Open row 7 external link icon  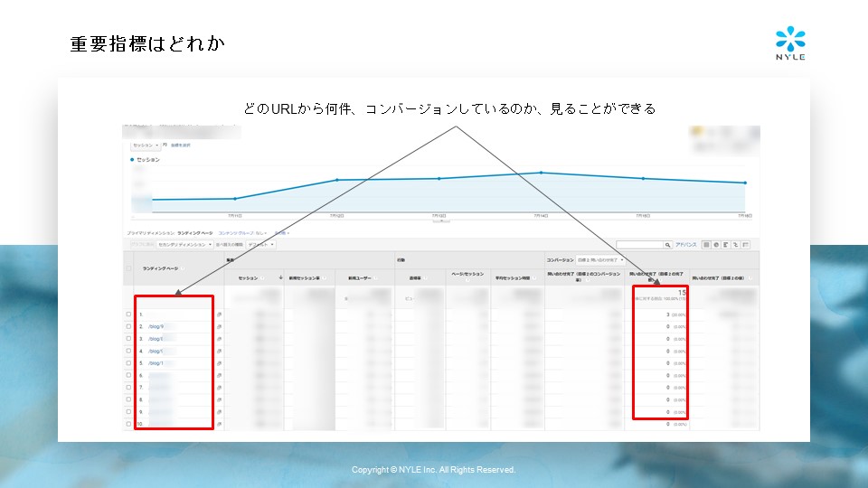219,388
